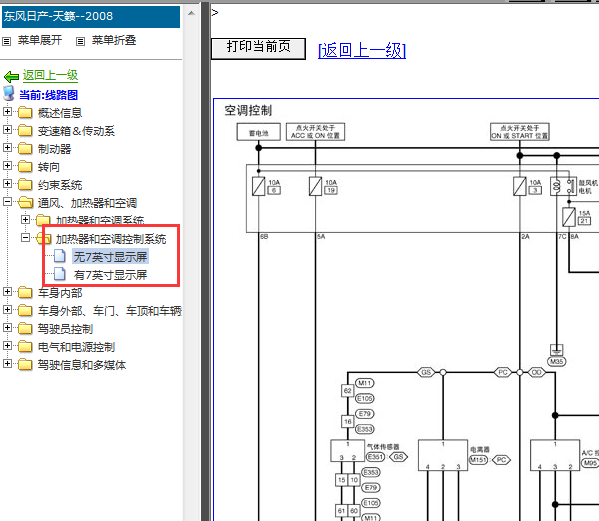
Task: Click the 转向 folder icon
Action: pos(25,166)
